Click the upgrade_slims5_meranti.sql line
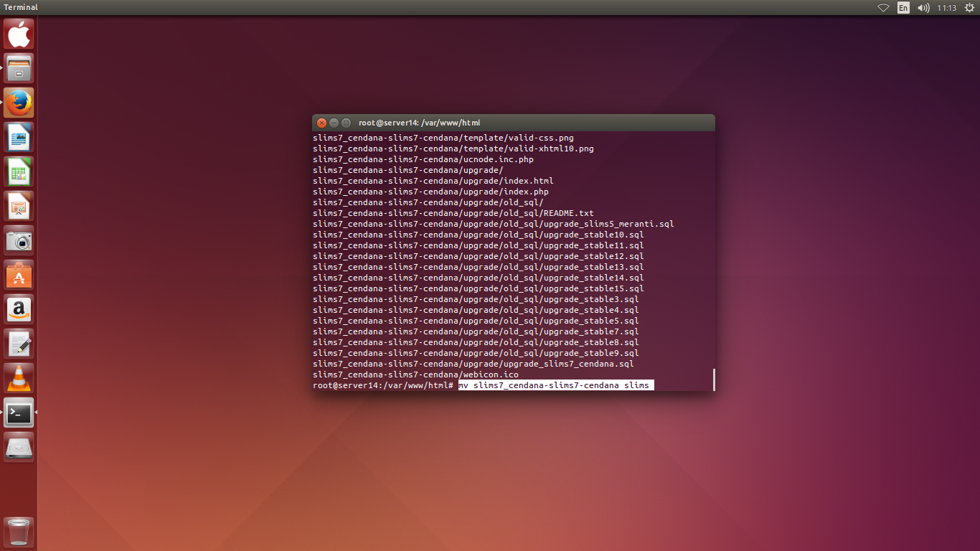Viewport: 980px width, 551px height. coord(494,224)
